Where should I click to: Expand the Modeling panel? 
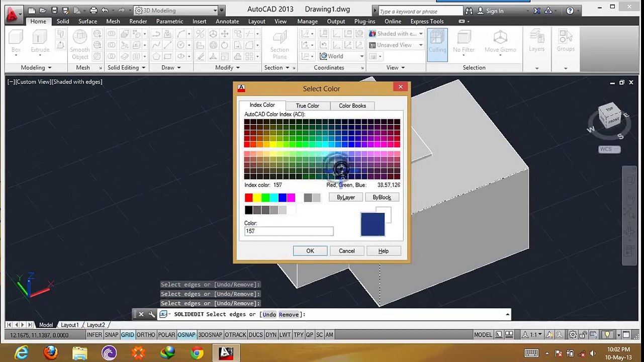coord(36,68)
